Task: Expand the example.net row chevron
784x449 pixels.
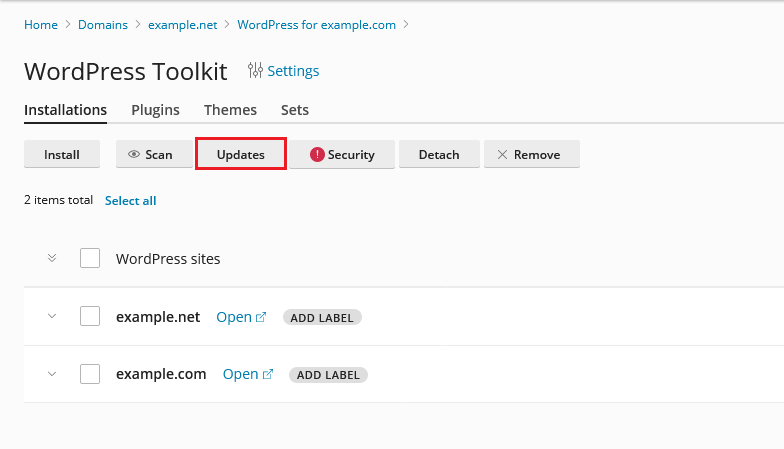Action: click(x=52, y=316)
